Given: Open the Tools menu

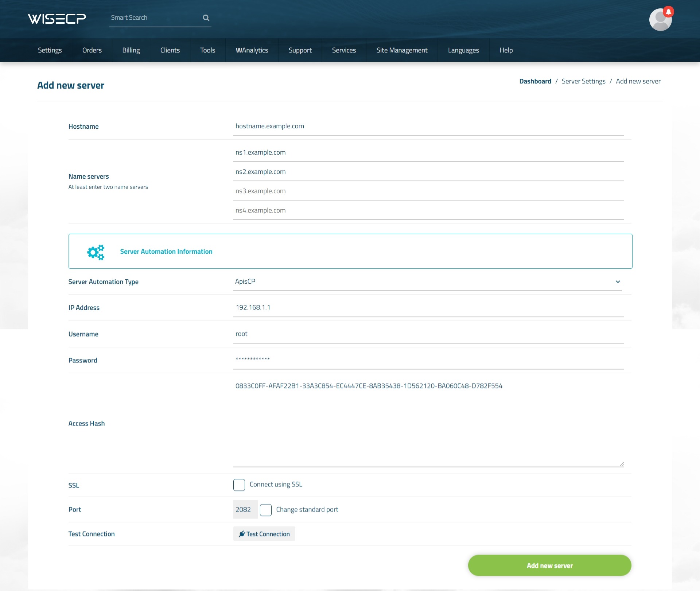Looking at the screenshot, I should (207, 50).
